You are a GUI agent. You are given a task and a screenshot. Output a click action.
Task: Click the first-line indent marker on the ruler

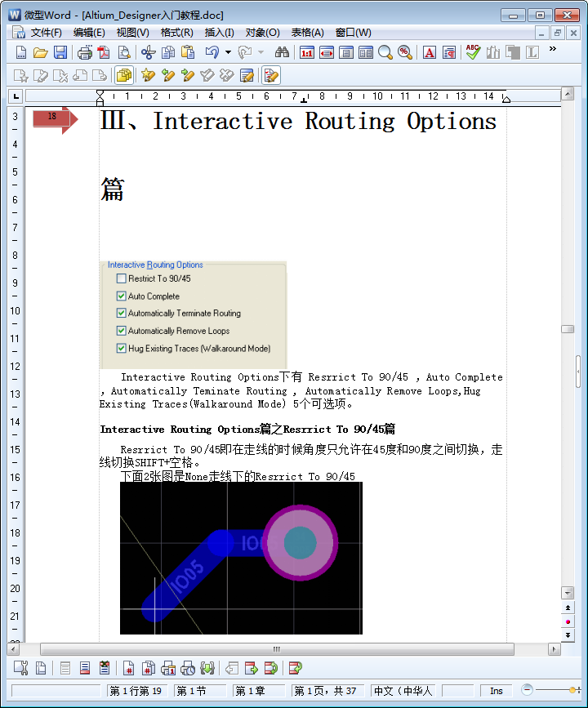100,93
